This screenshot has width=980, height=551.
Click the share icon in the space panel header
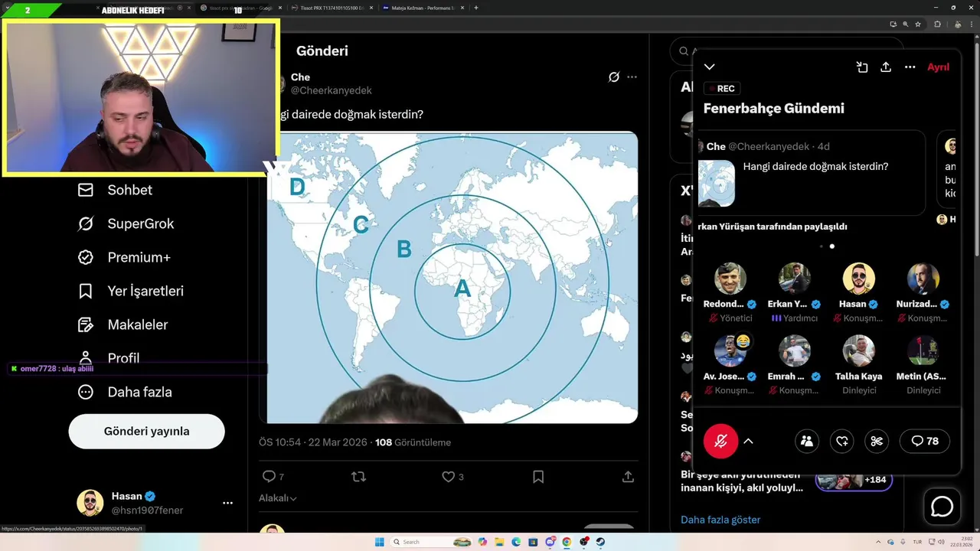(x=886, y=67)
